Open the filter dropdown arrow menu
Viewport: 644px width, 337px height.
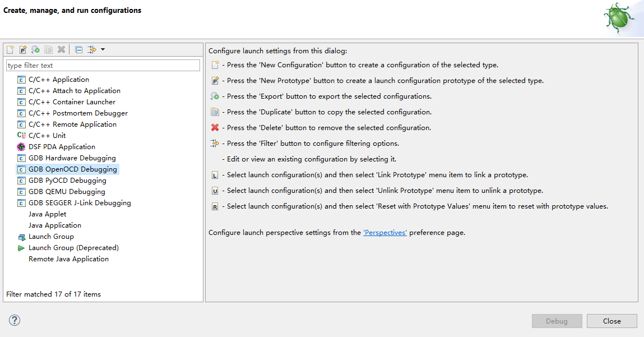[103, 50]
